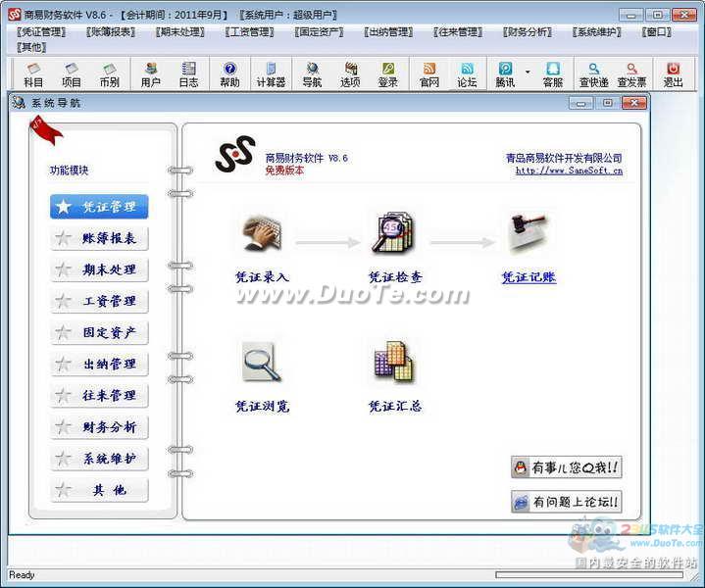
Task: Visit 官网 (Official site) toolbar icon
Action: (x=428, y=74)
